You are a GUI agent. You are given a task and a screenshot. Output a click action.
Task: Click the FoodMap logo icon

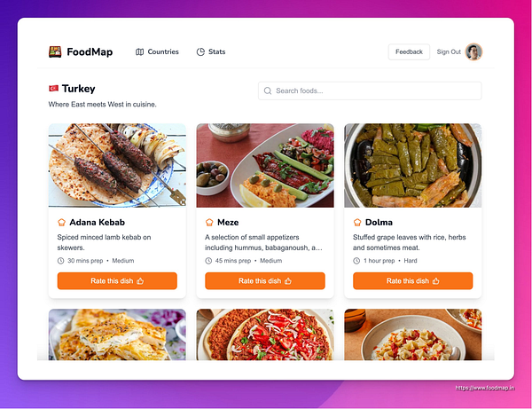tap(55, 52)
